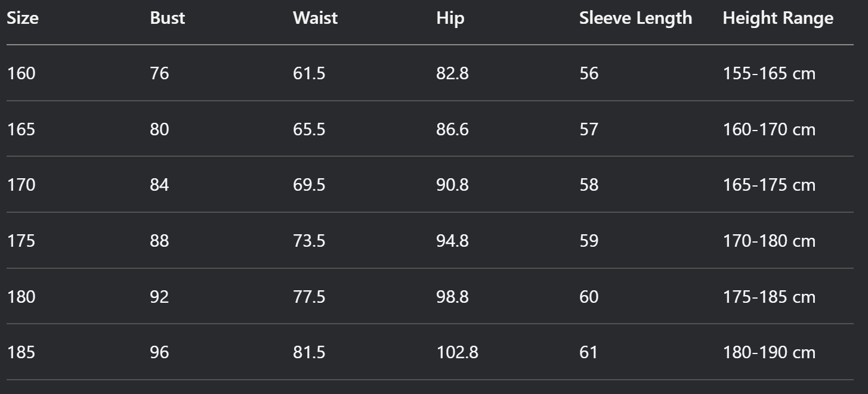Select the Sleeve Length column header
Screen dimensions: 868x394
click(636, 18)
